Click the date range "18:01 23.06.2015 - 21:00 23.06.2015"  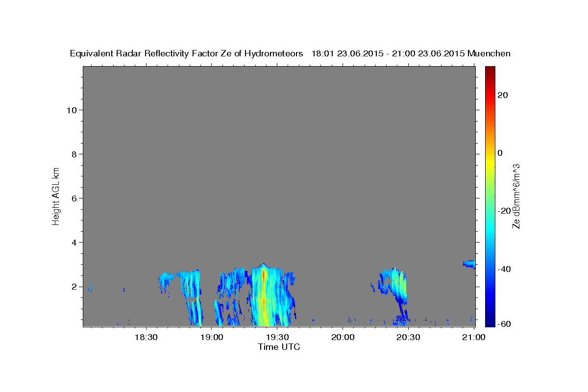388,54
